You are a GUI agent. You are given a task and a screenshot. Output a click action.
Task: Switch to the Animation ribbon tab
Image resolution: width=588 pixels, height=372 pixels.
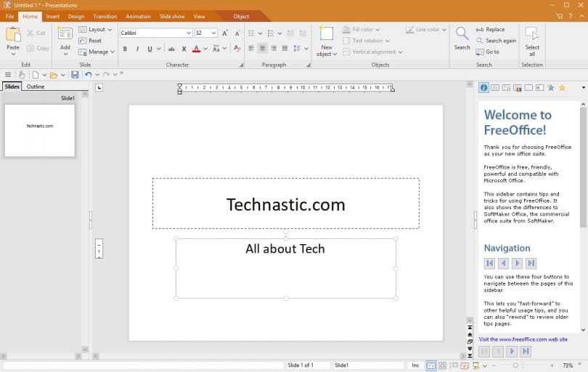138,17
